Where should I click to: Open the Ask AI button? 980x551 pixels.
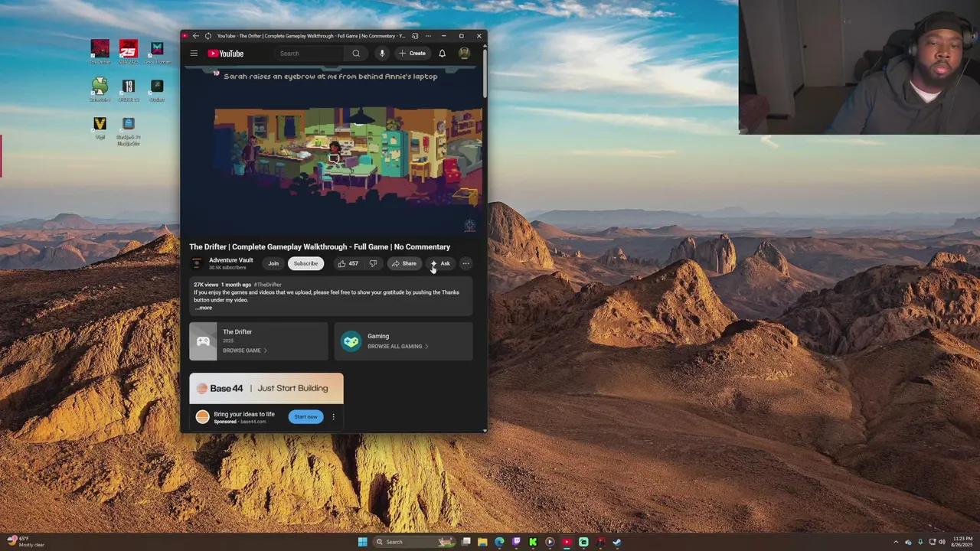(440, 263)
